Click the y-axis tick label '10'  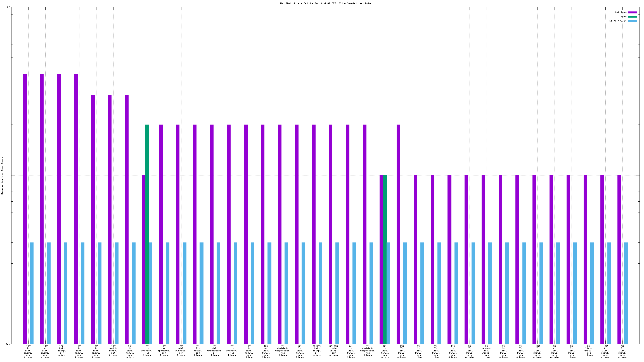8,7
